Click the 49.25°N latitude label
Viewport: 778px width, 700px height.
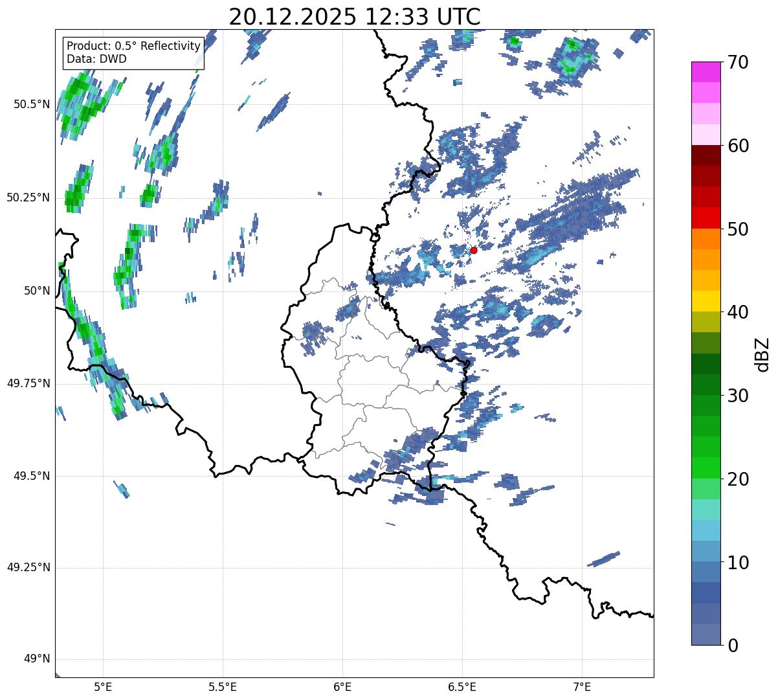pos(28,568)
